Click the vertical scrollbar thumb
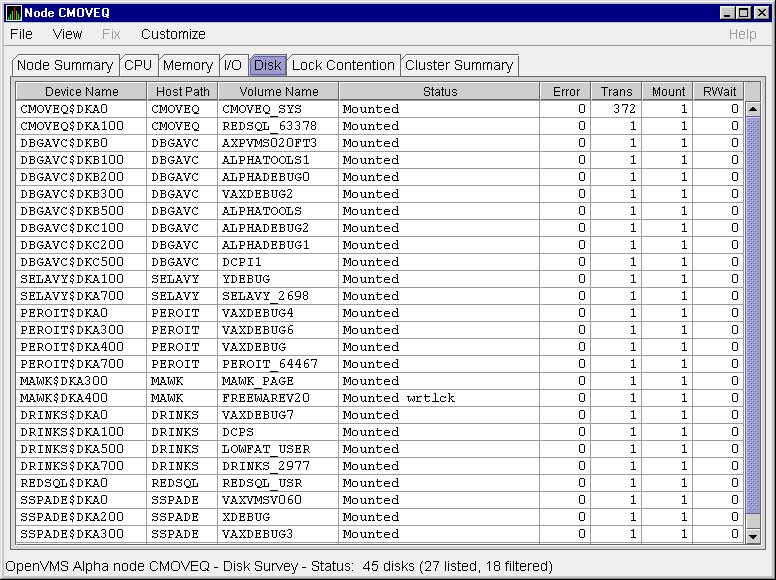776x580 pixels. tap(753, 315)
